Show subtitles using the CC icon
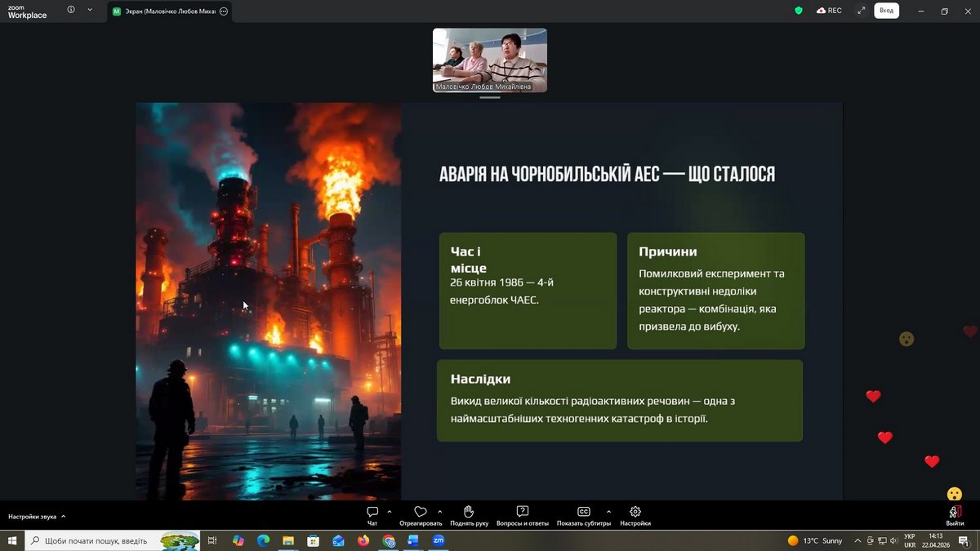The width and height of the screenshot is (980, 551). (x=583, y=512)
